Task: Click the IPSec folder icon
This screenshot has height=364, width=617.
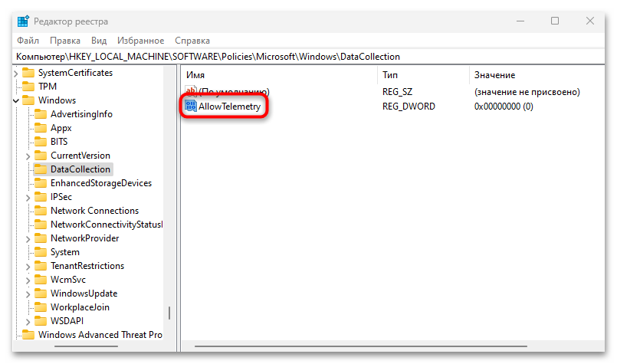Action: 41,197
